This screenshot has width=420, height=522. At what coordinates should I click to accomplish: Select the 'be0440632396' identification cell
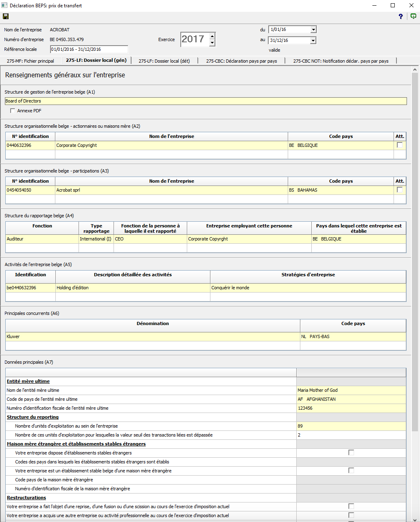click(31, 288)
